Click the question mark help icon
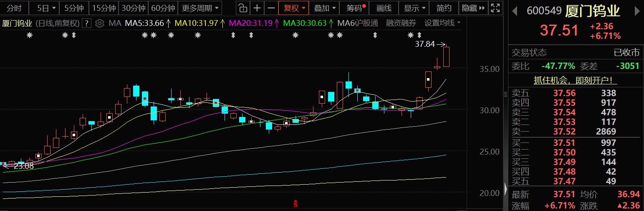This screenshot has width=644, height=211. coord(86,23)
